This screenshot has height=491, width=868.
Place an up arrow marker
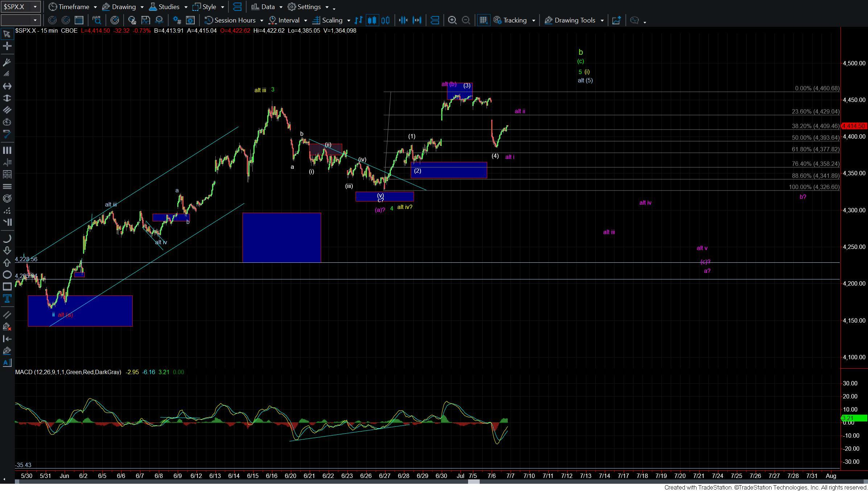(7, 262)
